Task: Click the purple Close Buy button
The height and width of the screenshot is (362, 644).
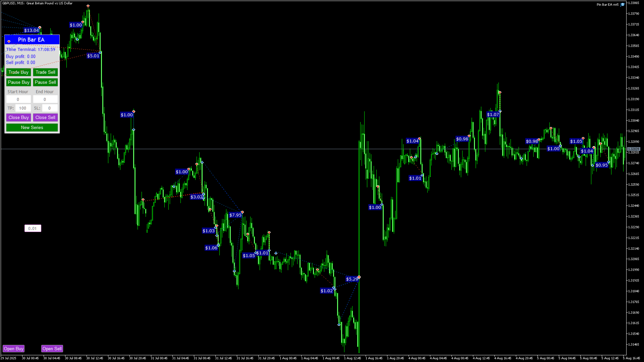Action: click(x=18, y=117)
